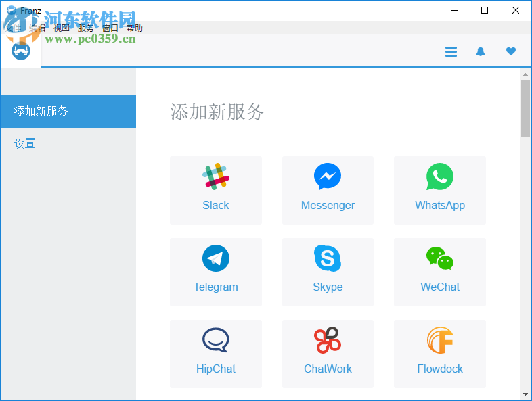Click the HipChat text label
Screen dimensions: 532x401
point(216,369)
